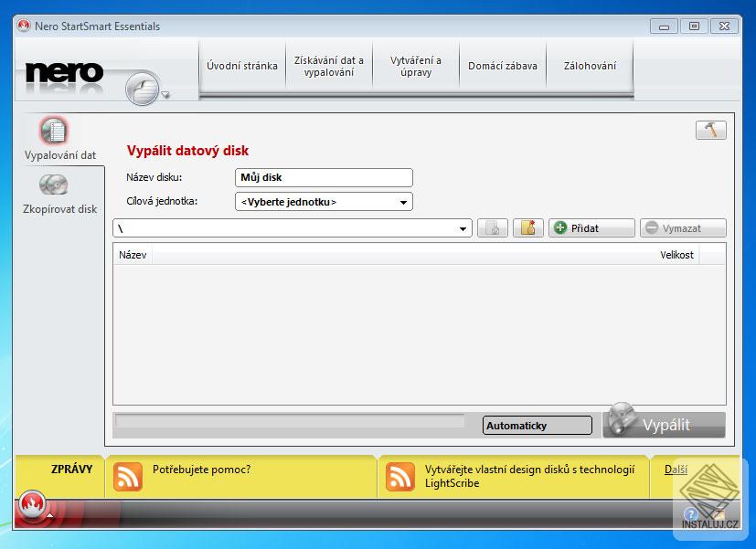Screen dimensions: 756x549
Task: Sort list by Velikost column header
Action: tap(676, 255)
